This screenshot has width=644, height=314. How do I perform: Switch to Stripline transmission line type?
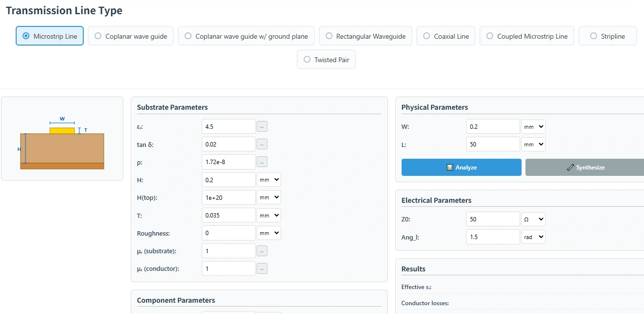coord(607,36)
